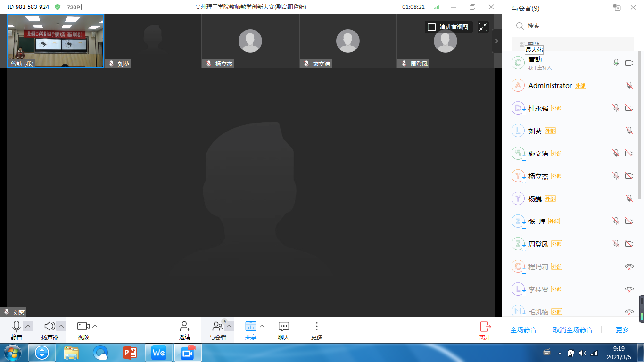The height and width of the screenshot is (362, 644).
Task: Click the green security shield icon
Action: click(x=58, y=7)
